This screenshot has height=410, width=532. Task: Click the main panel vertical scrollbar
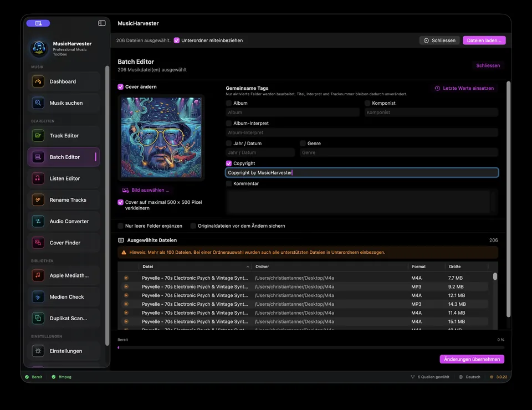pyautogui.click(x=508, y=199)
